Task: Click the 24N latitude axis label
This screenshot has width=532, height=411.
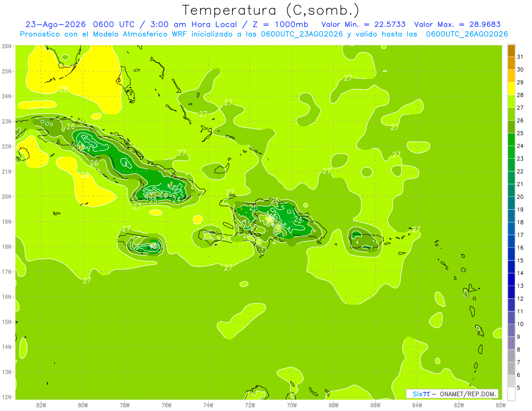Action: (6, 96)
